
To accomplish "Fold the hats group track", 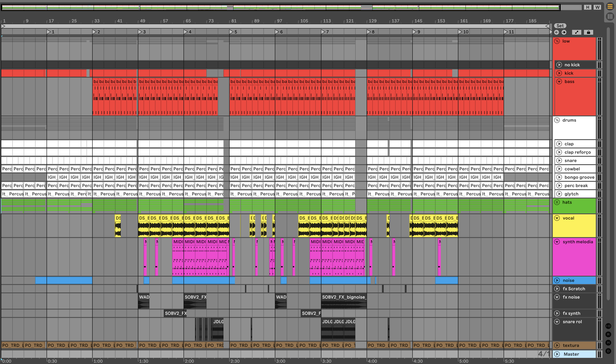I will (557, 202).
